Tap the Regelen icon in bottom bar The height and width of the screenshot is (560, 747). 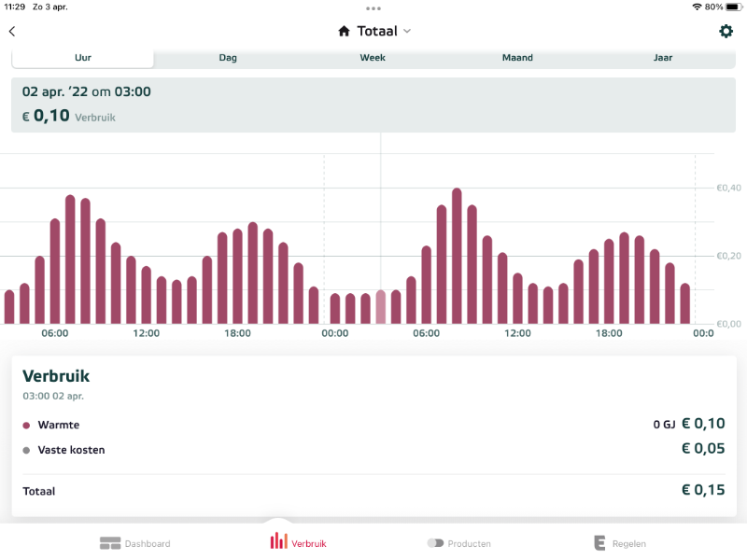[599, 543]
